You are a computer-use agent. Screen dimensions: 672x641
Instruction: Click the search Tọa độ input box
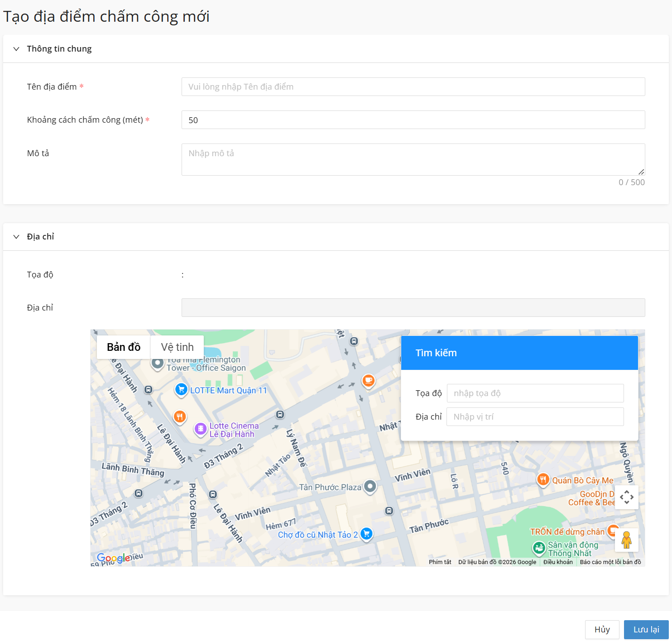535,393
